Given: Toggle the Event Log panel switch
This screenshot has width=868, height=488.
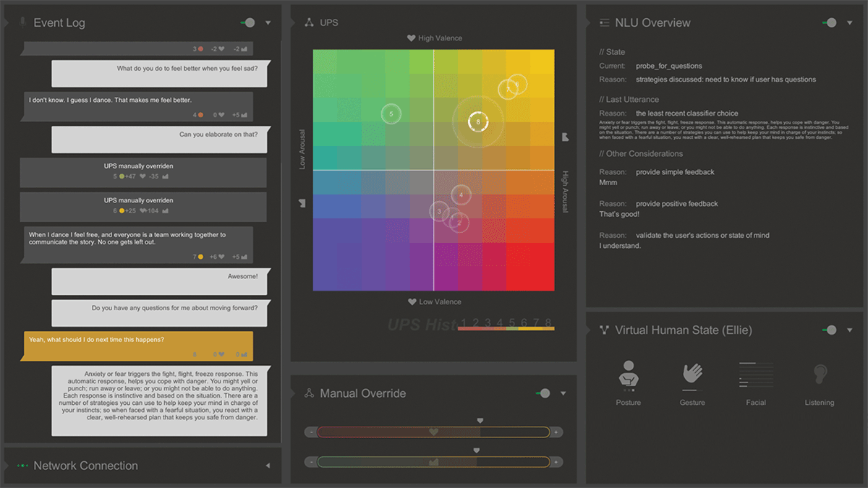Looking at the screenshot, I should point(248,22).
